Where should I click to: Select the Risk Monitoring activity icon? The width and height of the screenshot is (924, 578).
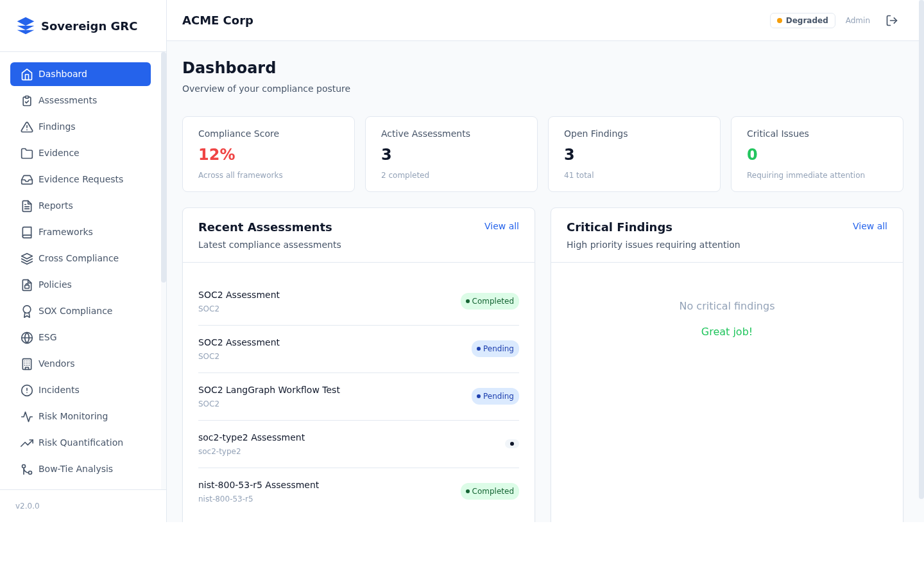click(26, 416)
